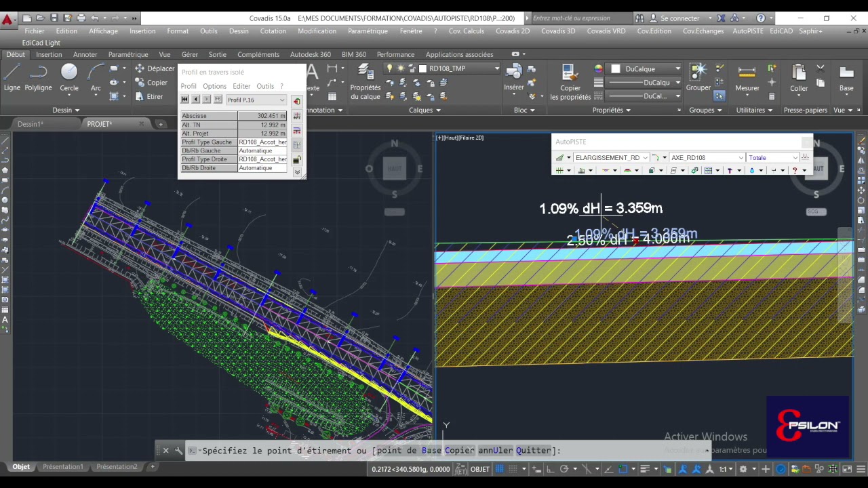868x488 pixels.
Task: Click annUler option in the command line
Action: [495, 450]
